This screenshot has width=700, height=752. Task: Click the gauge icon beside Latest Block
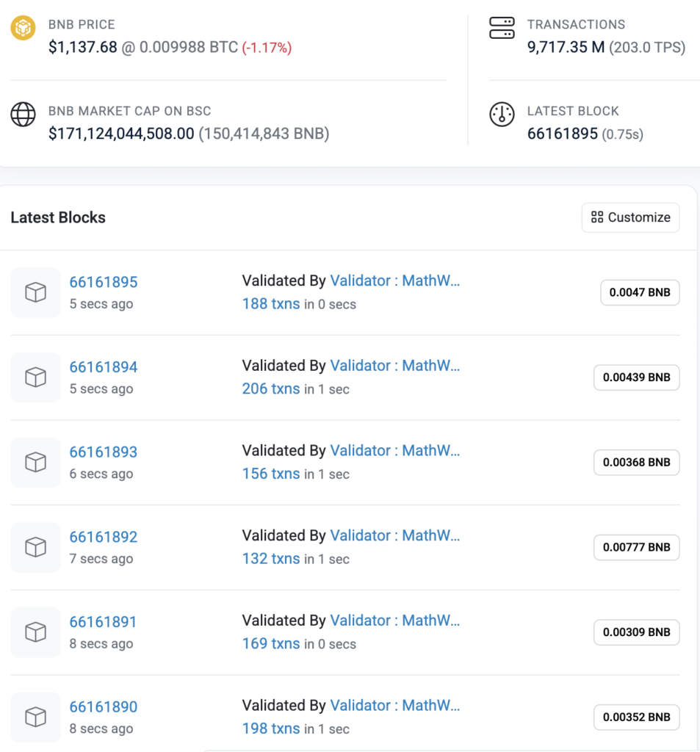(x=502, y=115)
